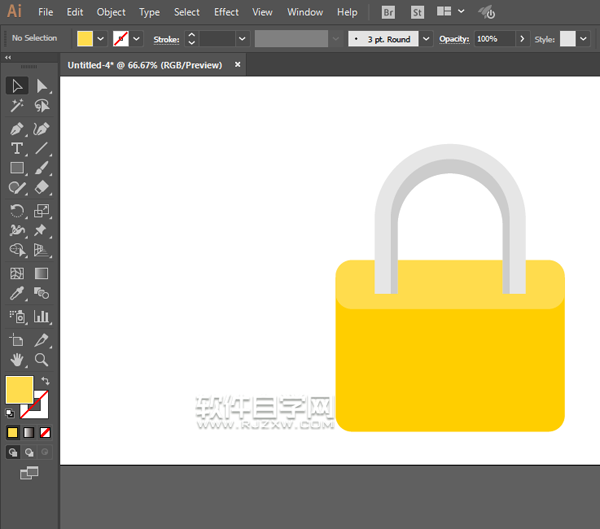600x529 pixels.
Task: Switch paint mode to Gradient
Action: point(29,432)
